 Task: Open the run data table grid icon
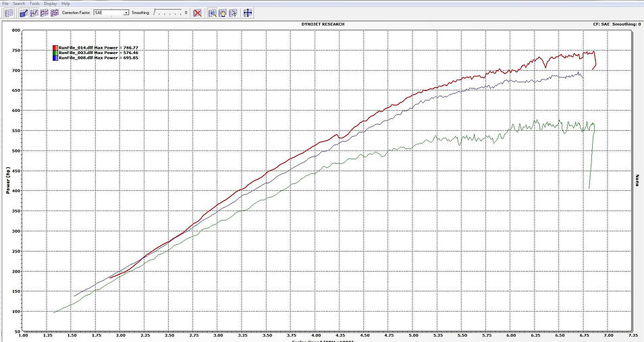tap(9, 13)
